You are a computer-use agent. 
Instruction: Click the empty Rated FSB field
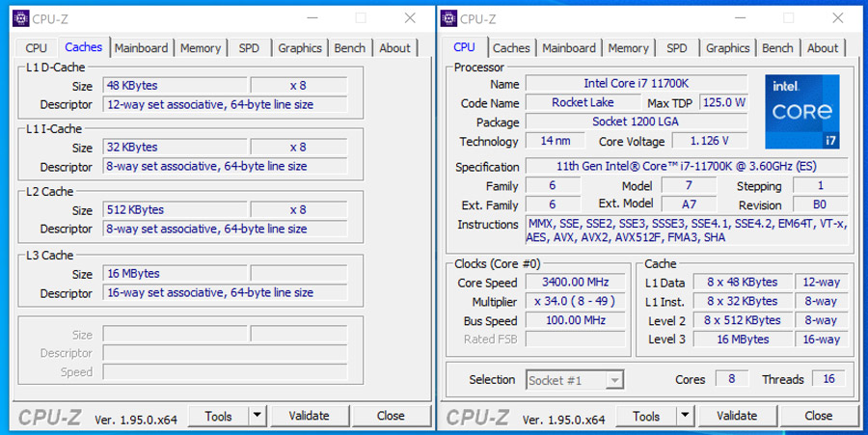575,340
